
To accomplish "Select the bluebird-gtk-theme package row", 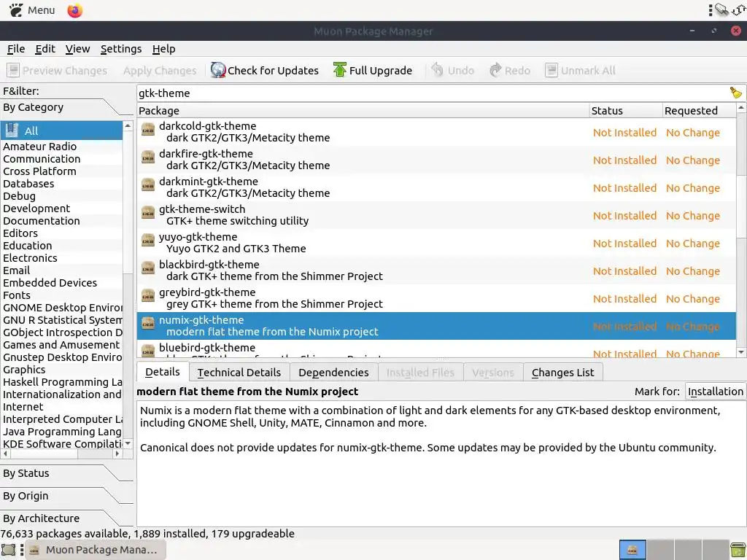I will 436,349.
